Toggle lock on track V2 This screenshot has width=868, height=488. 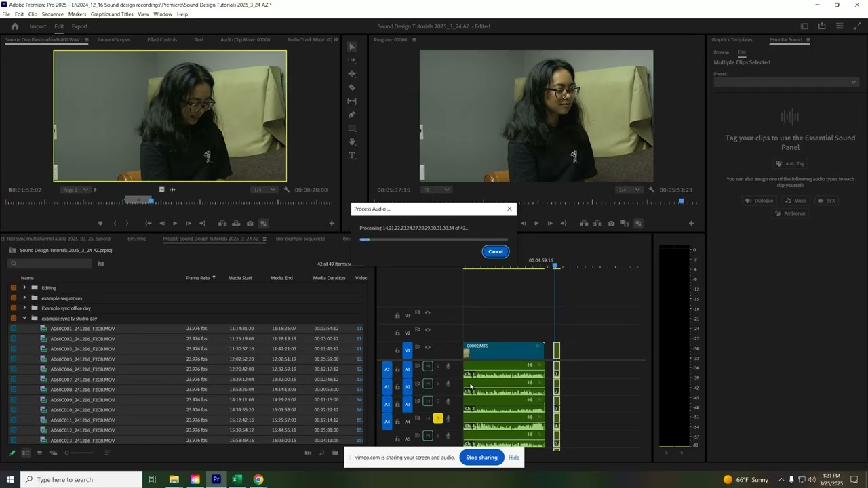(x=397, y=333)
